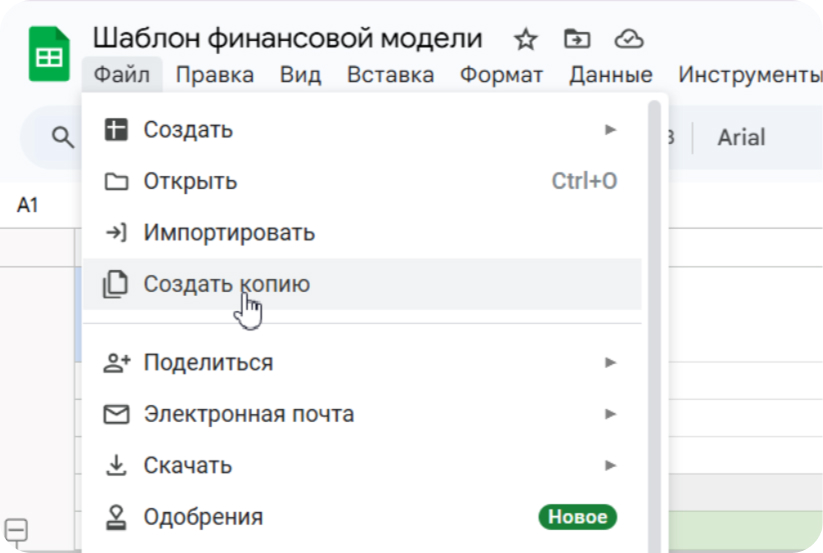This screenshot has width=823, height=553.
Task: Open the Правка menu
Action: (214, 75)
